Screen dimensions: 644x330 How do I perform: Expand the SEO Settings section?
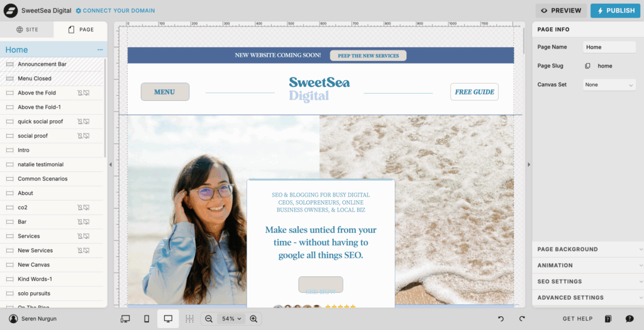pos(588,282)
